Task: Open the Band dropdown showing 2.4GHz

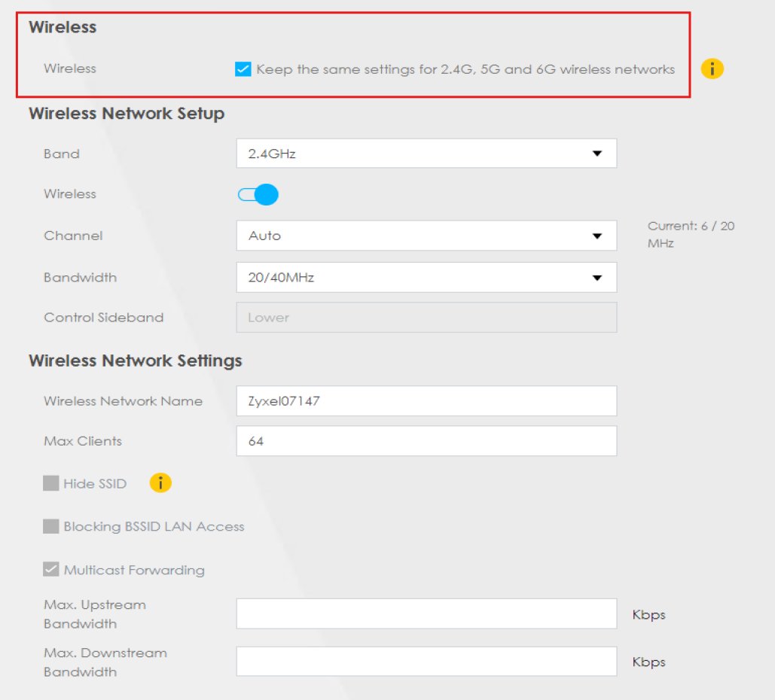Action: point(426,154)
